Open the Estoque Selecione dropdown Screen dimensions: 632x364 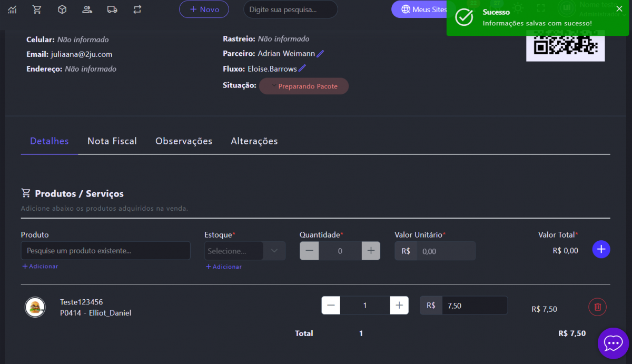tap(245, 251)
